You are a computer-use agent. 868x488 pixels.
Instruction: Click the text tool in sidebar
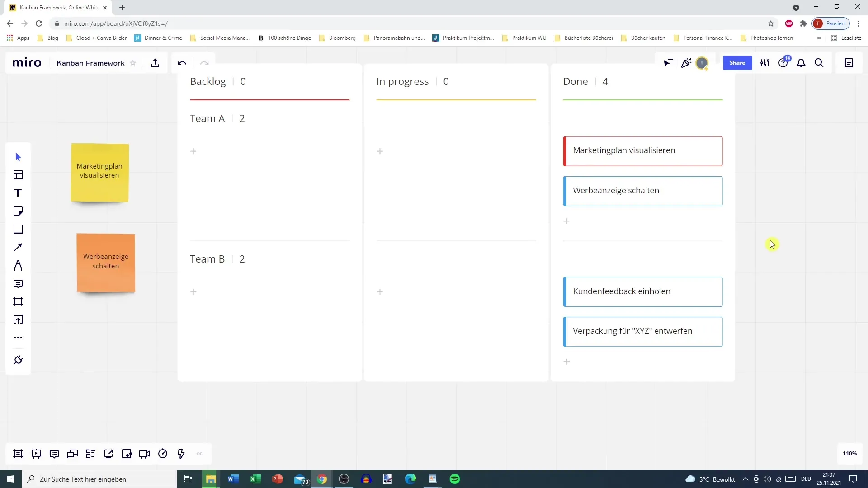coord(18,193)
